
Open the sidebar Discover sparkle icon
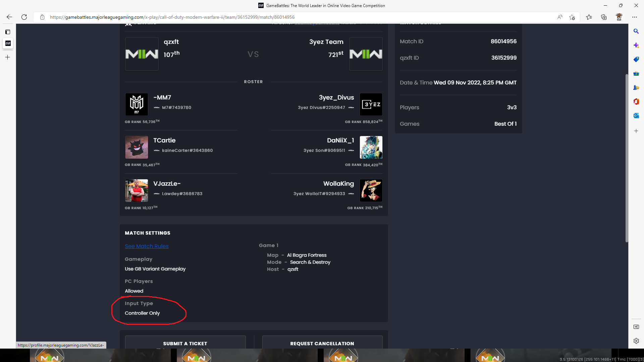636,45
